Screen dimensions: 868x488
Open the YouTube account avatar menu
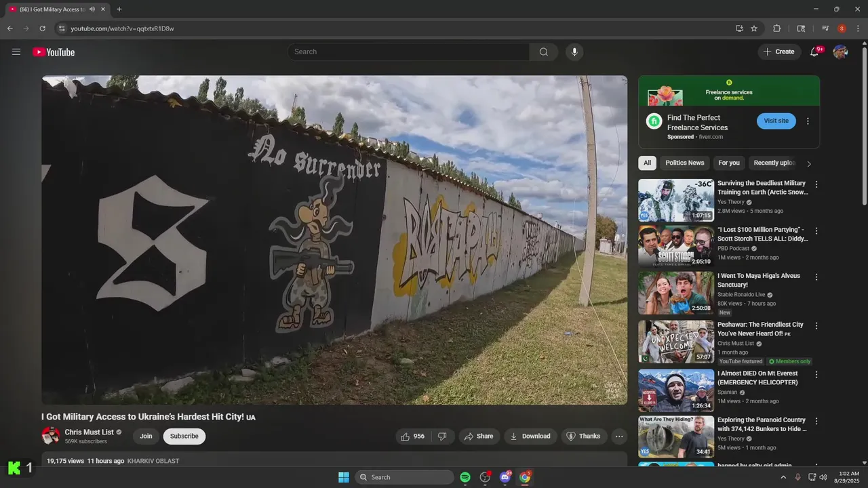840,52
